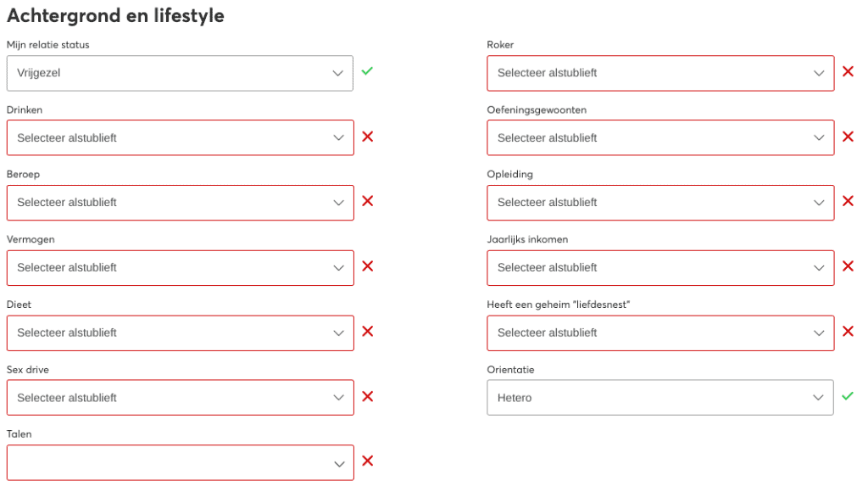The image size is (868, 492).
Task: Click the red X next to Dieet
Action: [368, 332]
